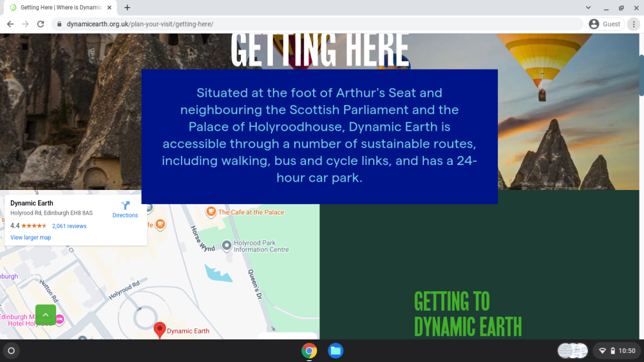
Task: View site information padlock icon
Action: tap(59, 24)
